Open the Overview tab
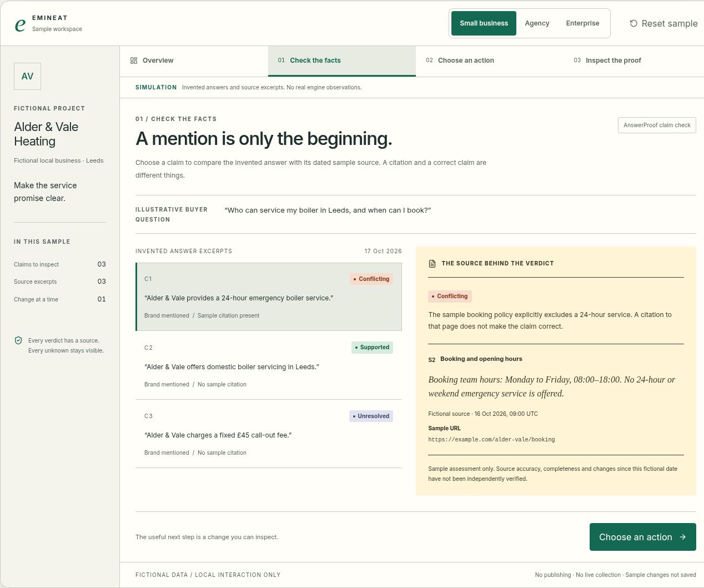Image resolution: width=704 pixels, height=588 pixels. 194,61
